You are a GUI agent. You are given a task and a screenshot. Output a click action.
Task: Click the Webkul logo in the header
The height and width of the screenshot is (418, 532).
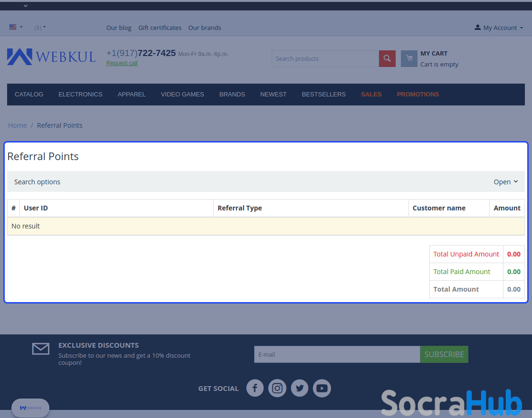coord(51,57)
